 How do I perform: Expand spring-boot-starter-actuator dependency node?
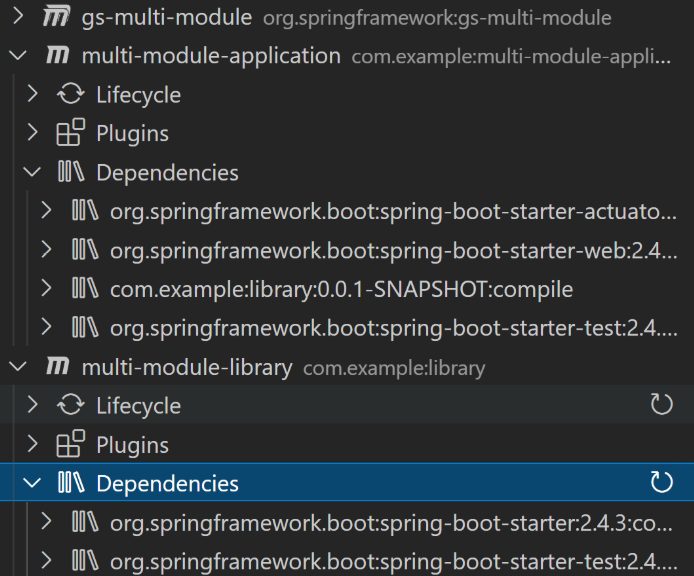46,210
